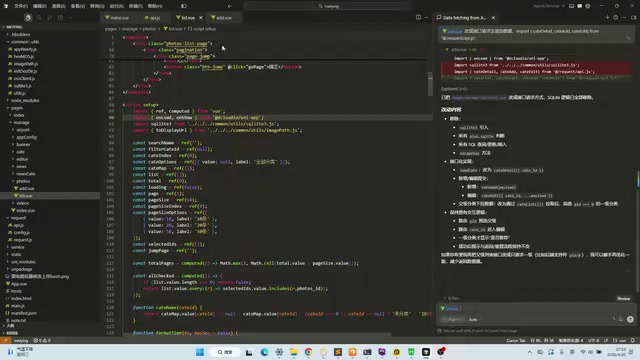Open manifest.json in the file tree
Screen dimensions: 640x360
tap(24, 313)
